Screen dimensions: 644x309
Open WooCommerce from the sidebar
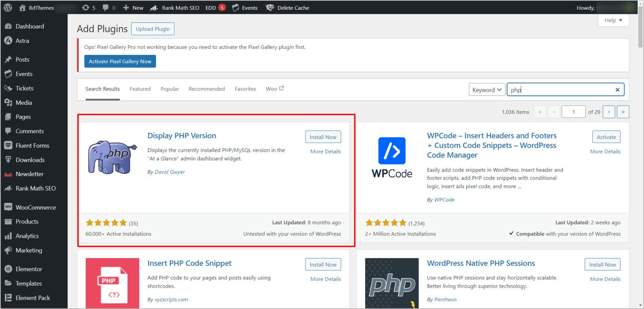point(36,207)
